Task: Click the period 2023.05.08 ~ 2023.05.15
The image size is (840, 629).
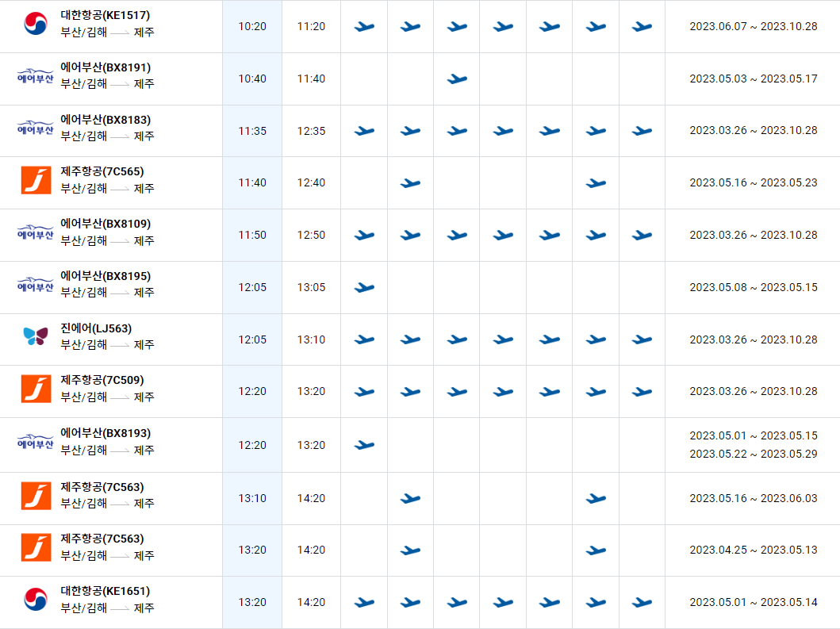Action: (x=754, y=287)
